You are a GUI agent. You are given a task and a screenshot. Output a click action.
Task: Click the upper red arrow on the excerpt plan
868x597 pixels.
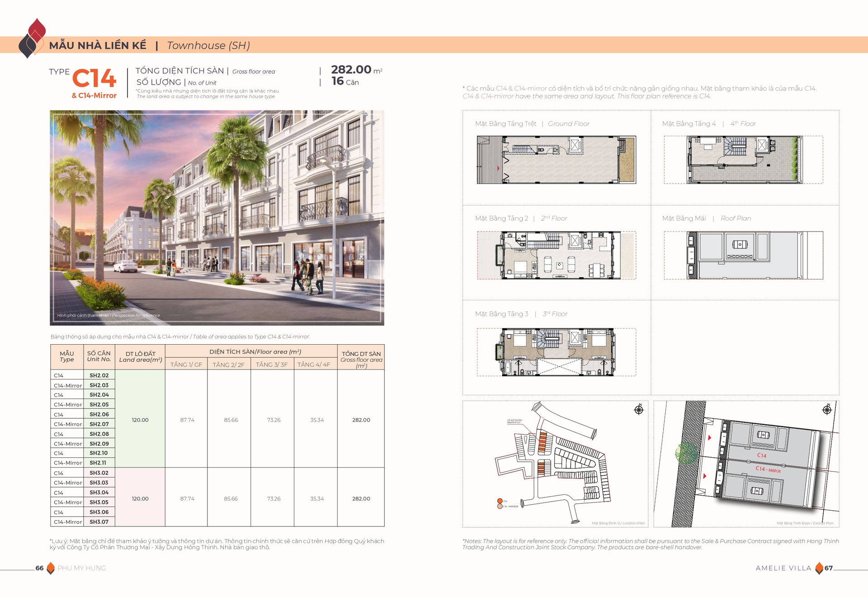tap(710, 437)
